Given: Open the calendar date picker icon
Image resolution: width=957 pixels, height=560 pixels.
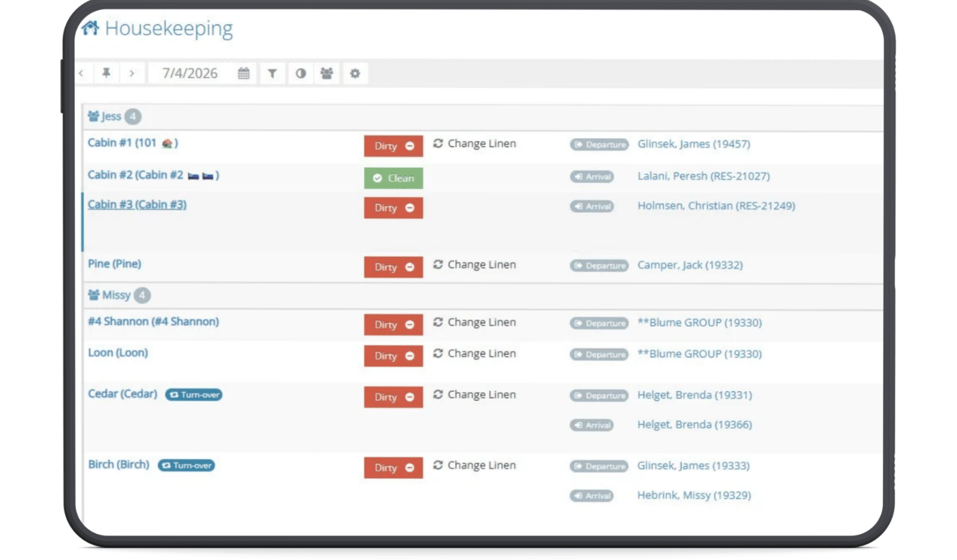Looking at the screenshot, I should coord(243,74).
